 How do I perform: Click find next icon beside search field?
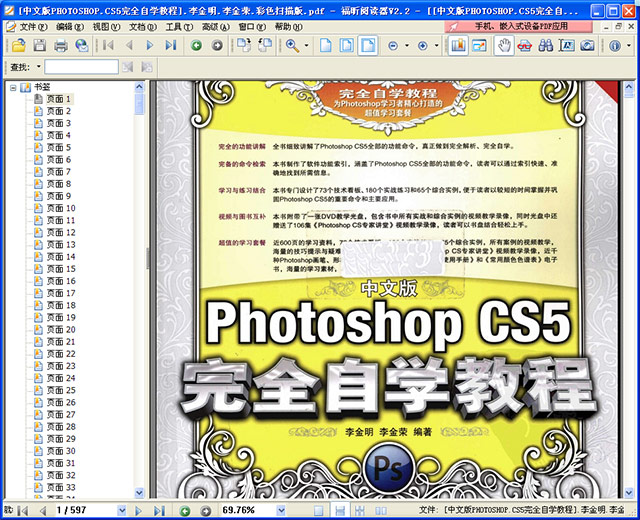click(147, 67)
